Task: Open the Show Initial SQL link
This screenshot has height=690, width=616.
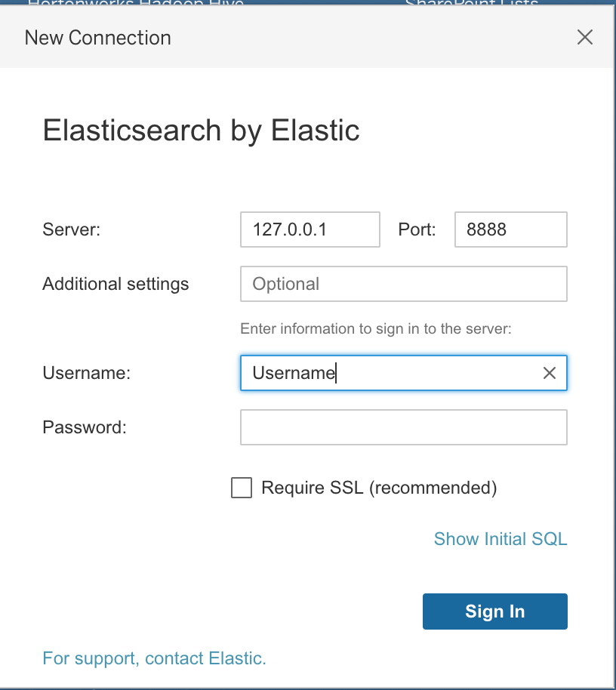Action: (x=500, y=539)
